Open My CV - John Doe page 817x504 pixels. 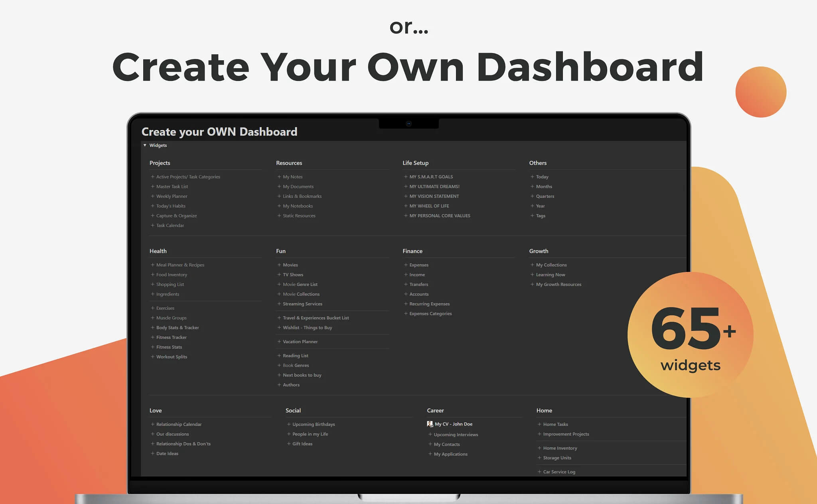[x=453, y=424]
